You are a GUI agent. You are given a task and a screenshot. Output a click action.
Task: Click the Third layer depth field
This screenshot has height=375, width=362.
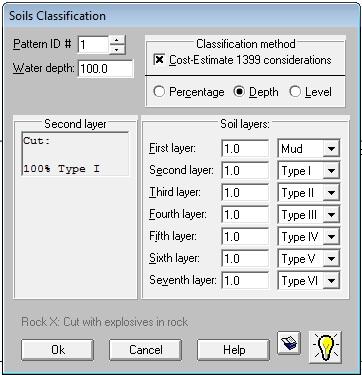(245, 193)
